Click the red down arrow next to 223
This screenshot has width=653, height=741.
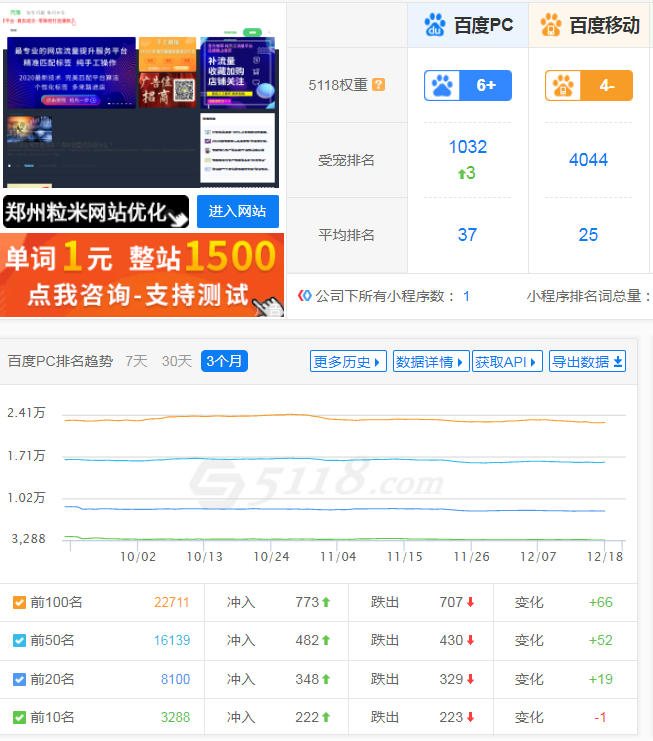point(470,717)
